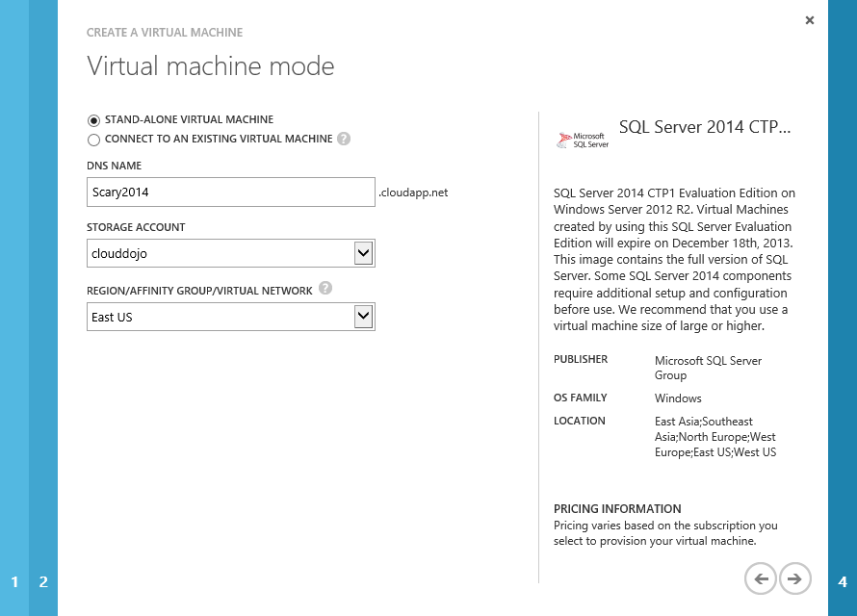Click the Region/Affinity Group/Virtual Network label

[x=199, y=291]
